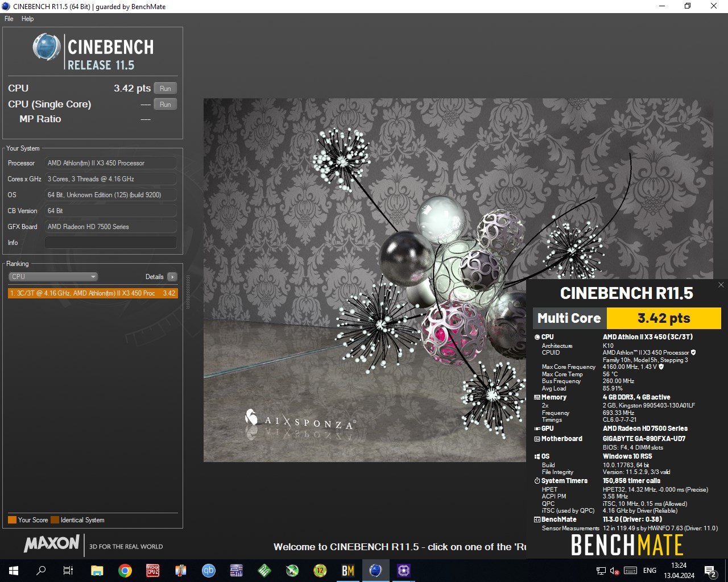728x582 pixels.
Task: Click the Details arrow button in Ranking
Action: tap(172, 277)
